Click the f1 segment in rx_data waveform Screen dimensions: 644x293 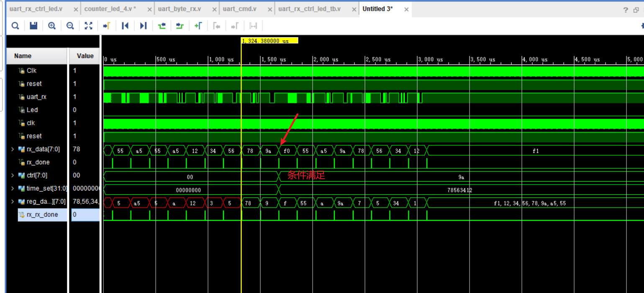pyautogui.click(x=536, y=151)
